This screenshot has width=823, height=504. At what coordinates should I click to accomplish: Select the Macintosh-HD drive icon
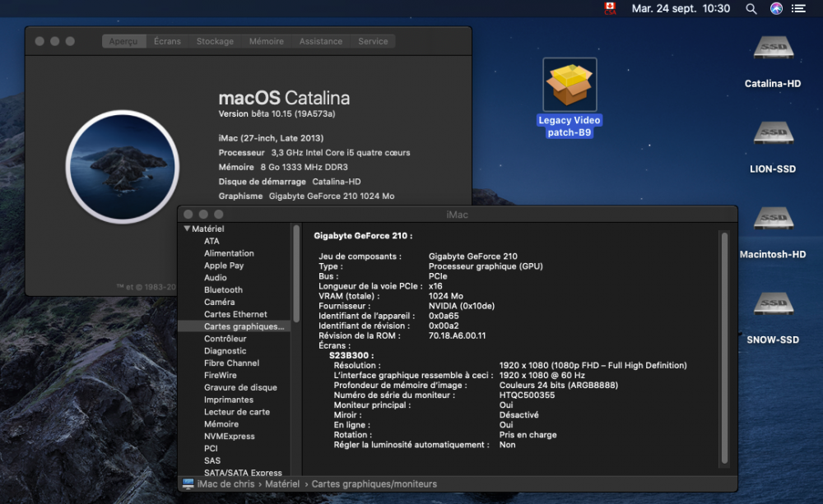773,219
